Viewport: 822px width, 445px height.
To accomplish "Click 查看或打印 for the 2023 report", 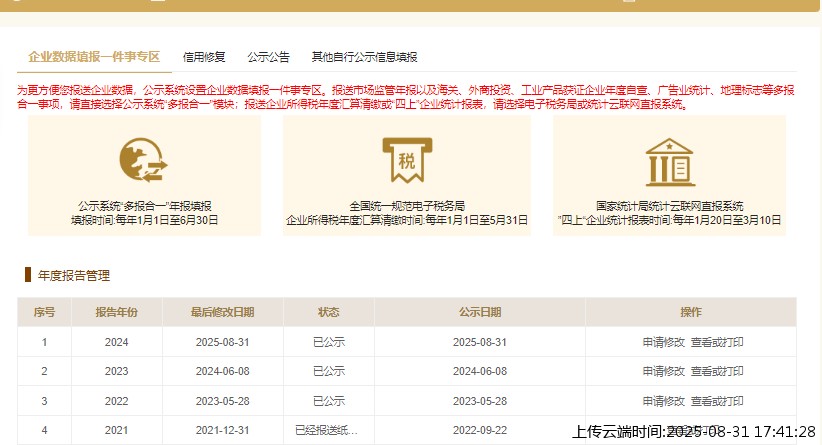I will click(x=717, y=371).
